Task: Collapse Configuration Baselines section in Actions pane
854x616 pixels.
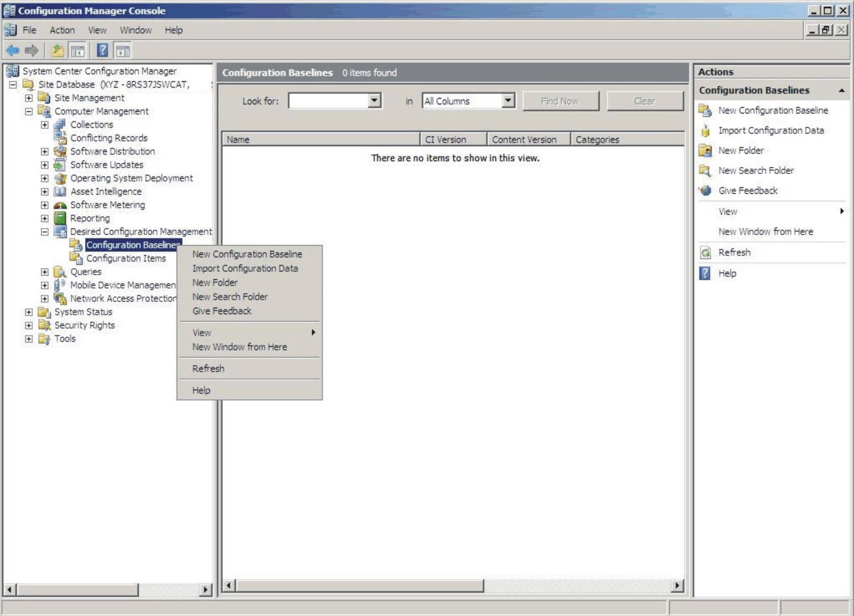Action: click(842, 90)
